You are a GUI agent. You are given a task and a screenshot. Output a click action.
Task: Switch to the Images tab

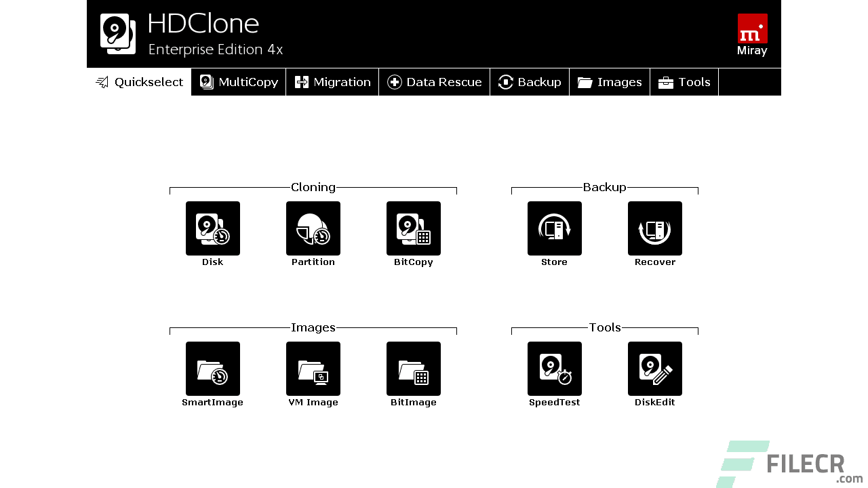609,82
